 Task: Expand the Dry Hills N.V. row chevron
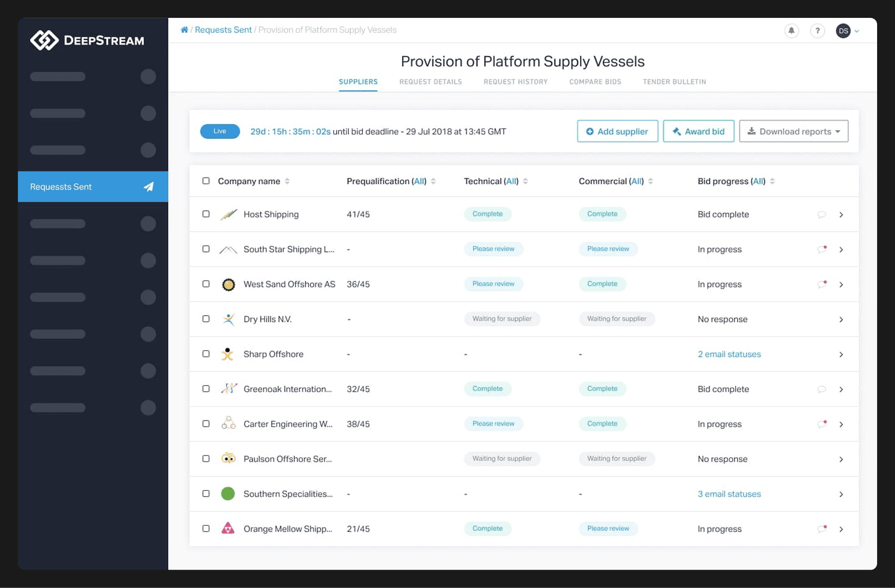(841, 319)
